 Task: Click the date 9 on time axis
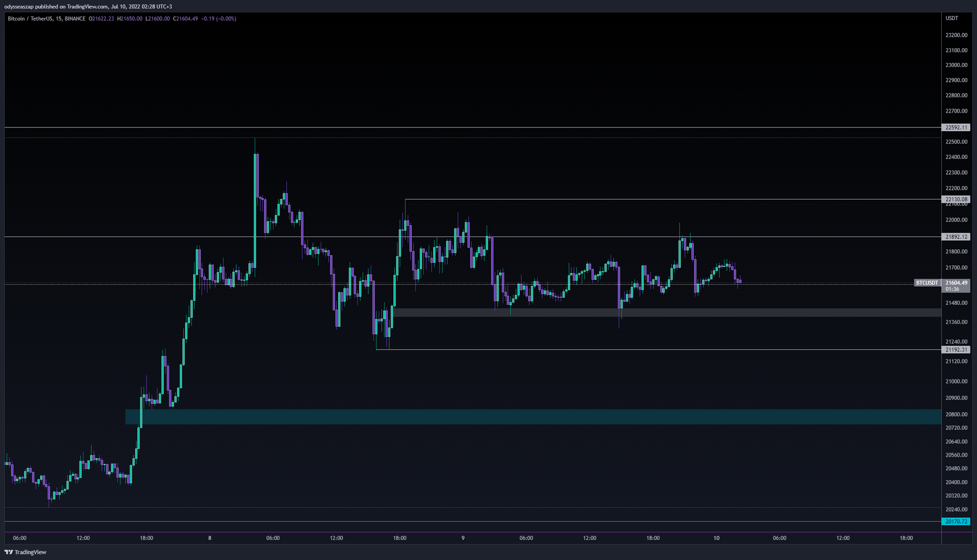[463, 538]
